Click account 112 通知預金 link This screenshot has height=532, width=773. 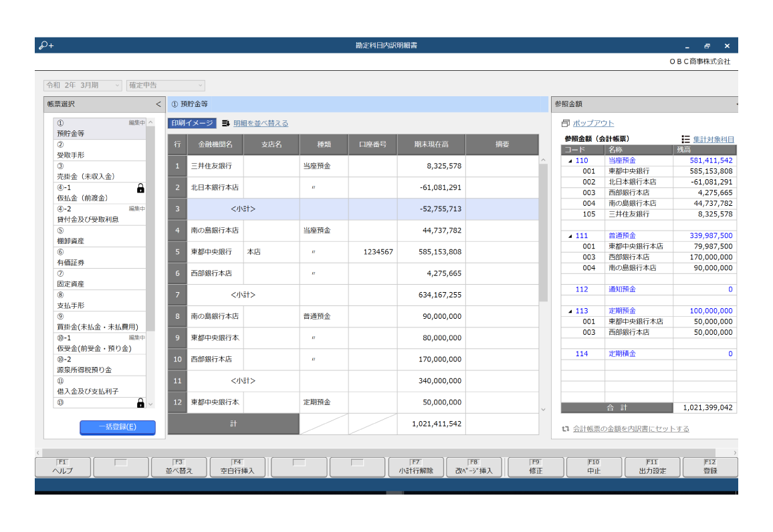click(622, 289)
